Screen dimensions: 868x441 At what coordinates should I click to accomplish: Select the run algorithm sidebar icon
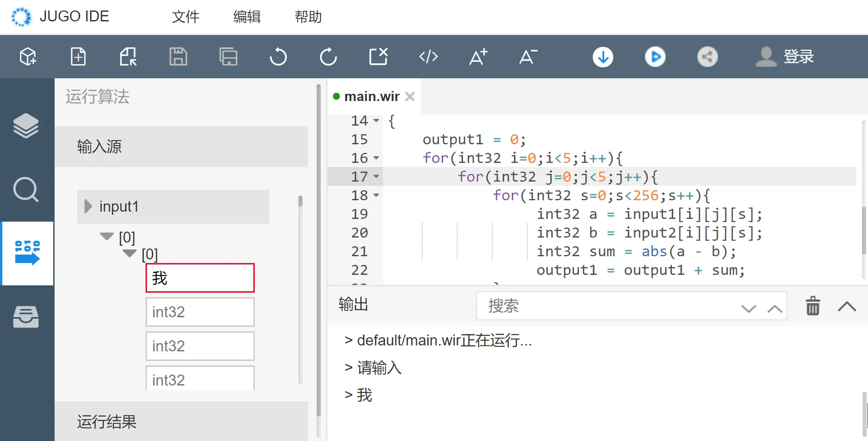[28, 253]
